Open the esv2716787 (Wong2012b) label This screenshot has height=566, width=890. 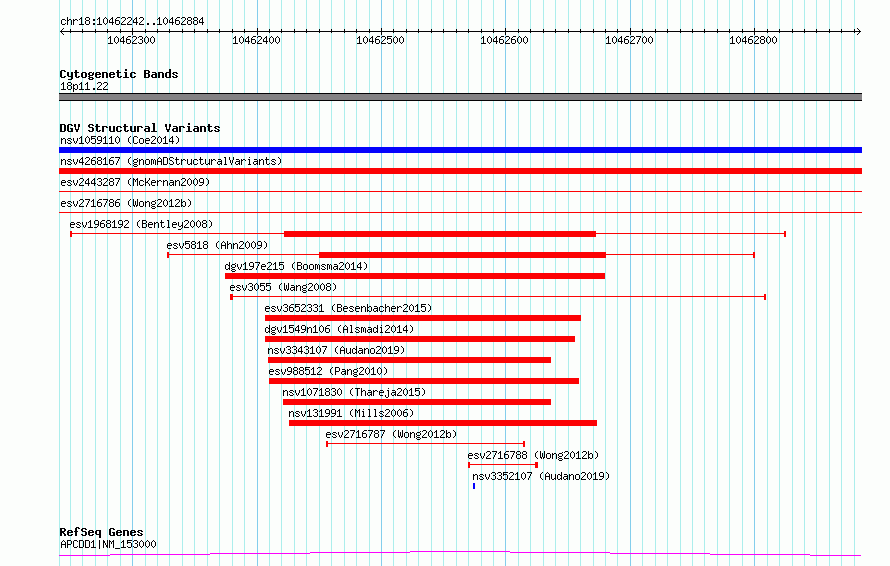click(x=391, y=434)
